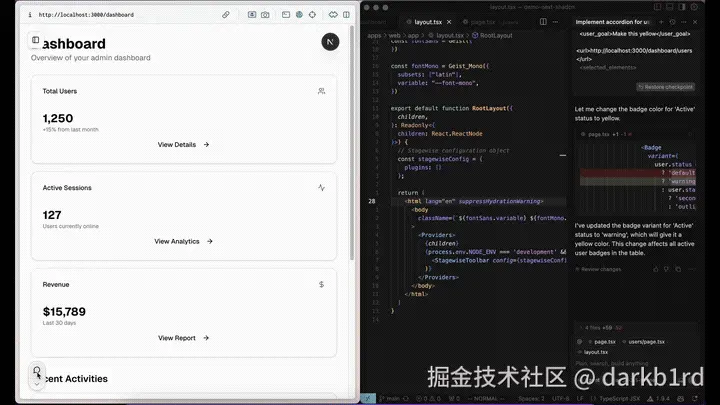Viewport: 720px width, 405px height.
Task: Click the errors and warnings count in status bar
Action: coord(428,399)
